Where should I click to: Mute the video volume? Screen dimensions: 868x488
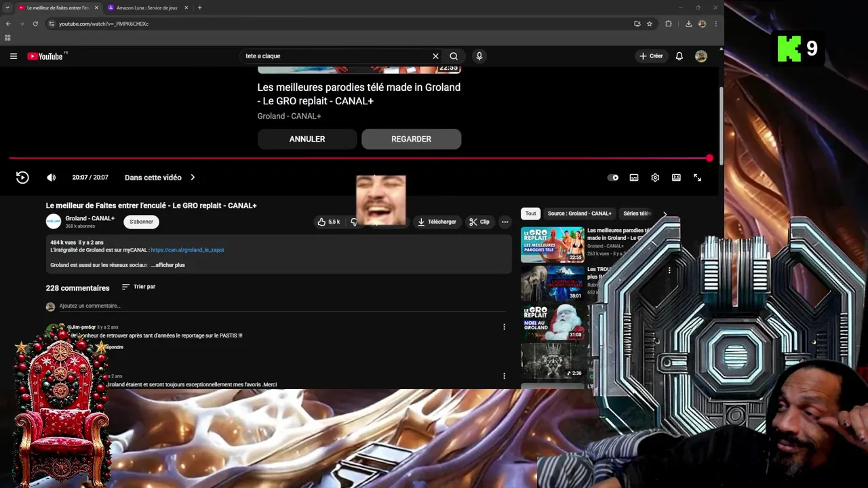pos(52,178)
